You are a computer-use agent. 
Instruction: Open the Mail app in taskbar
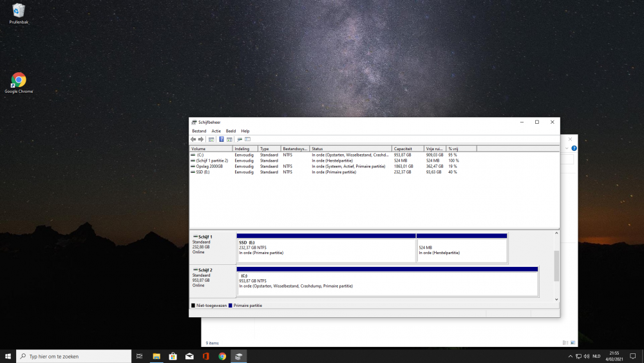(189, 356)
